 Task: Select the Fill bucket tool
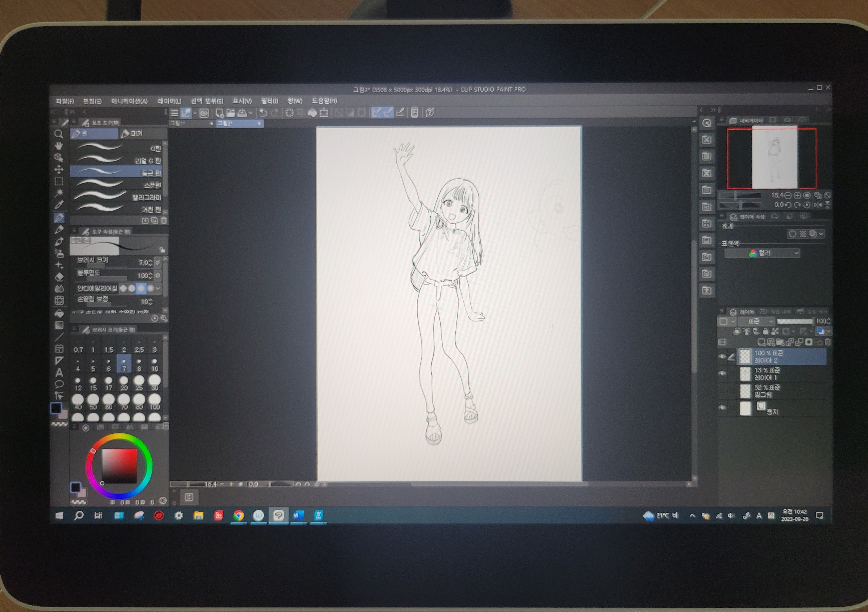pyautogui.click(x=59, y=313)
